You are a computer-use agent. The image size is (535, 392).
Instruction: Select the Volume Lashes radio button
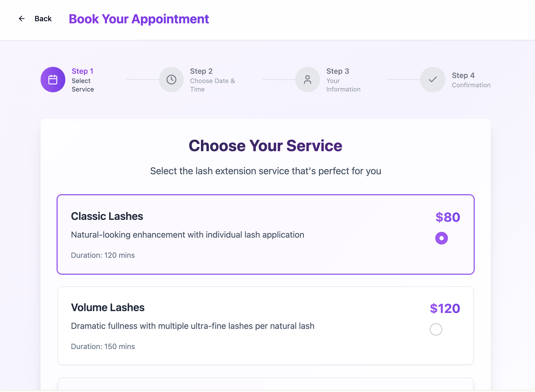coord(436,329)
